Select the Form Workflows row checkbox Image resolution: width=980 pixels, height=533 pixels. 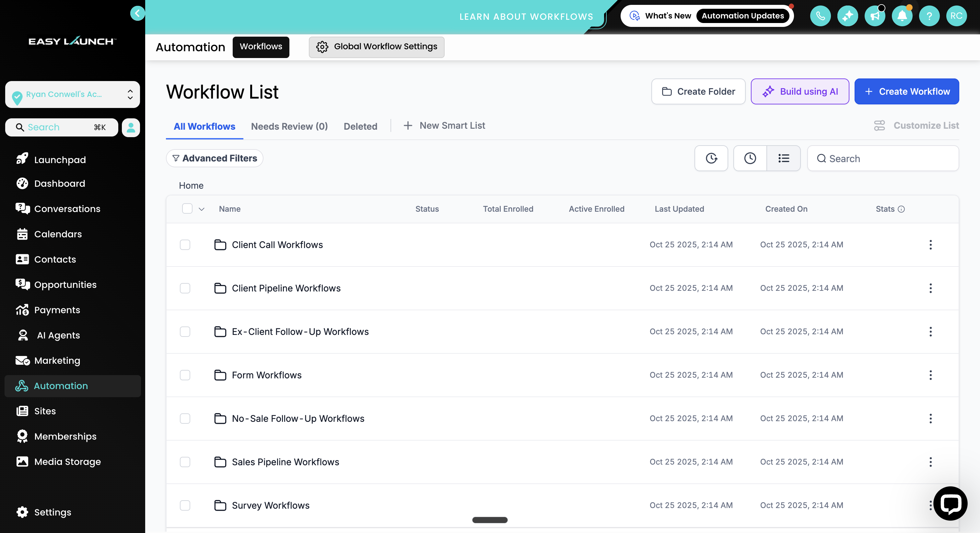(x=185, y=375)
